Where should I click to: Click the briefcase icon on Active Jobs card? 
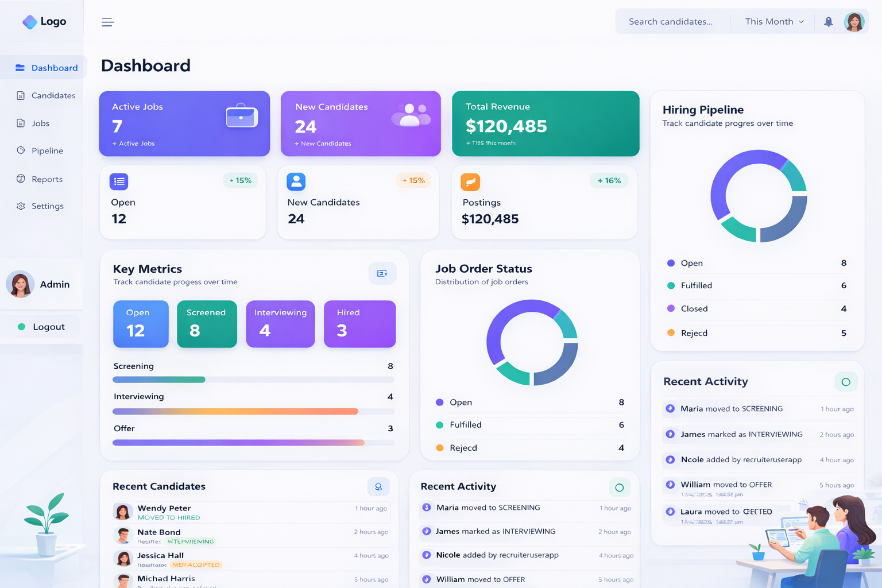point(242,117)
